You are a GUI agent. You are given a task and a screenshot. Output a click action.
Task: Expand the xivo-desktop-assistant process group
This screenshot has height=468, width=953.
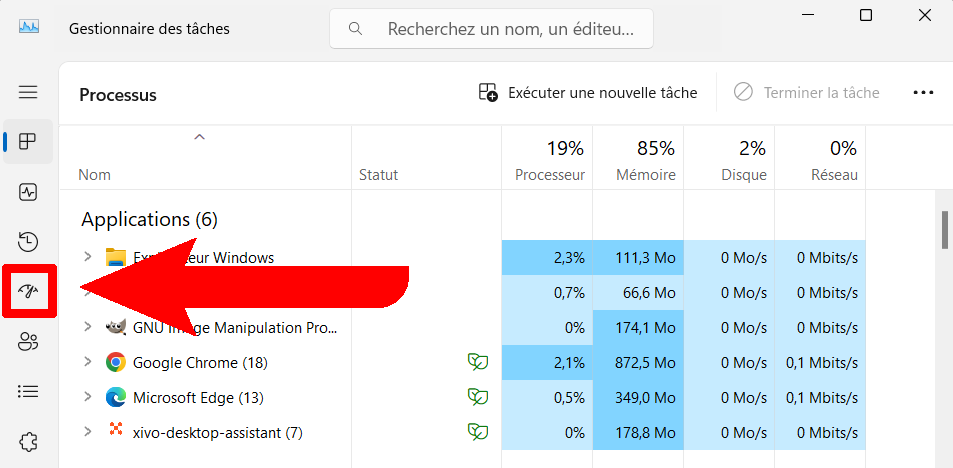87,432
